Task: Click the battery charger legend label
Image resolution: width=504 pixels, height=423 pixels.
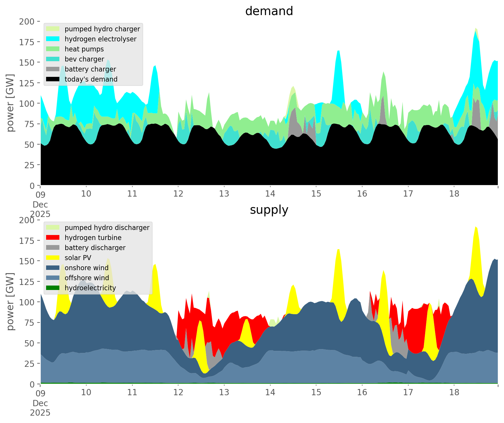Action: (90, 69)
